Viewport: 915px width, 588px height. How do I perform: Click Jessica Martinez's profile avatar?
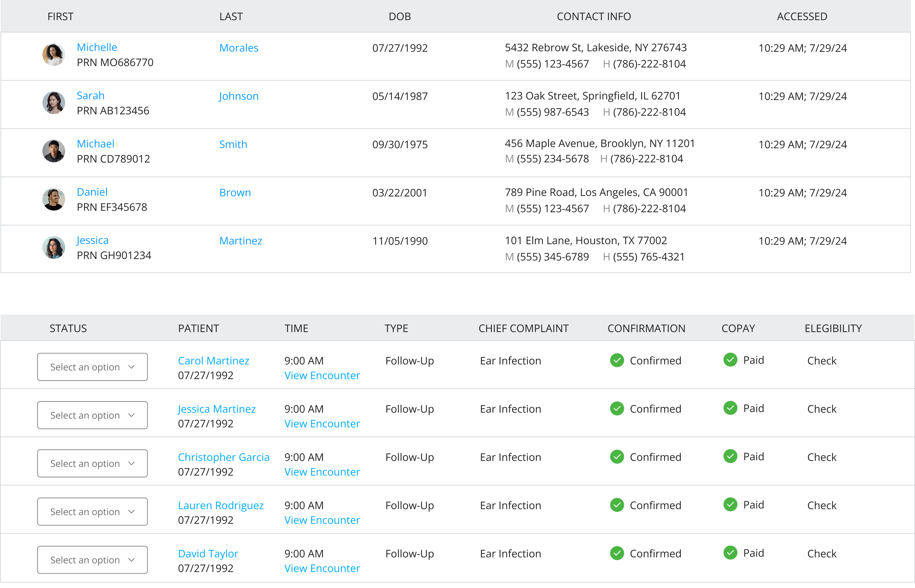tap(54, 247)
